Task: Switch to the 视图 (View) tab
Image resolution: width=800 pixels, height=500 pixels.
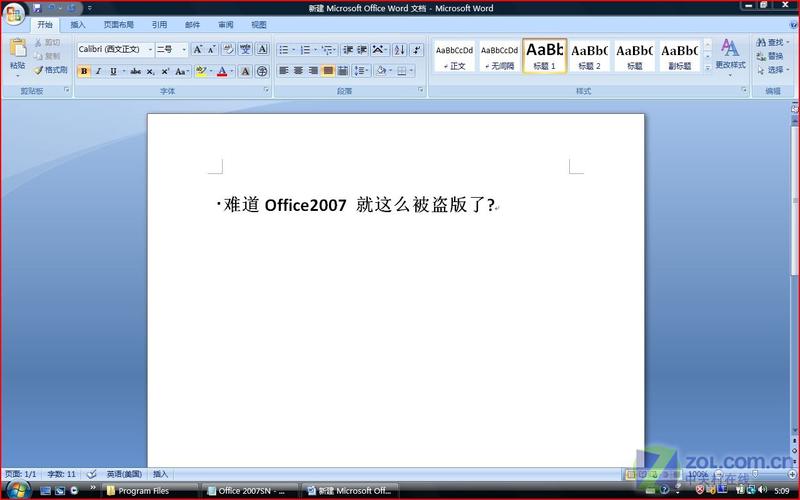Action: point(259,24)
